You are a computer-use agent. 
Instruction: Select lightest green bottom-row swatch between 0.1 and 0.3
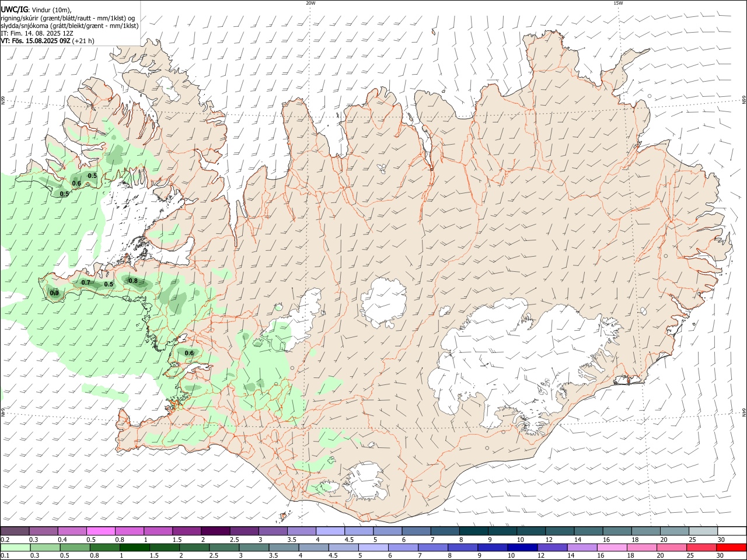coord(15,547)
